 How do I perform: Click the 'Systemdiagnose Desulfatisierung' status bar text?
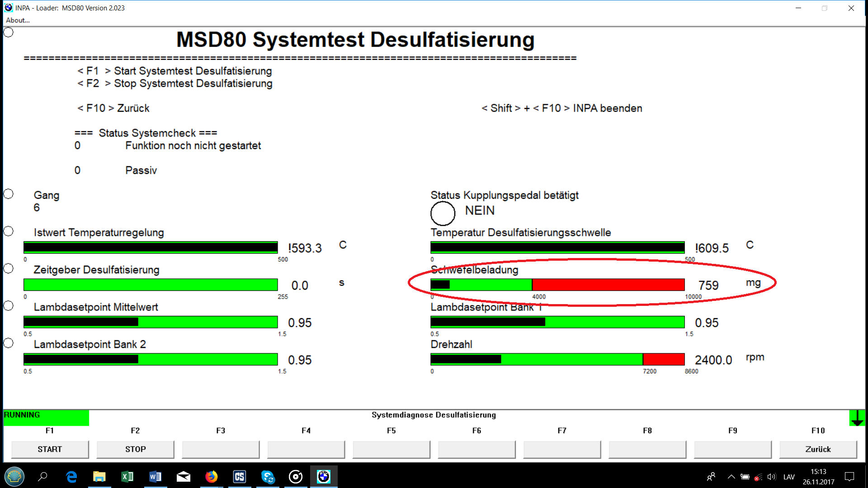click(x=434, y=415)
